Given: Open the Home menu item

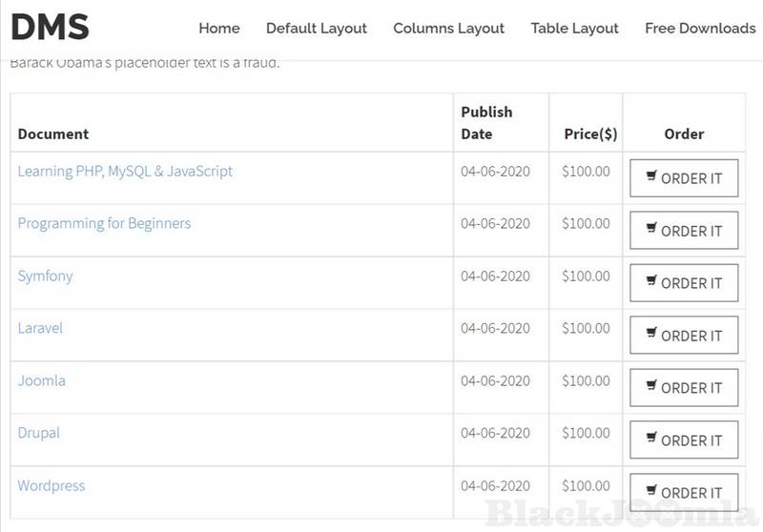Looking at the screenshot, I should coord(219,29).
